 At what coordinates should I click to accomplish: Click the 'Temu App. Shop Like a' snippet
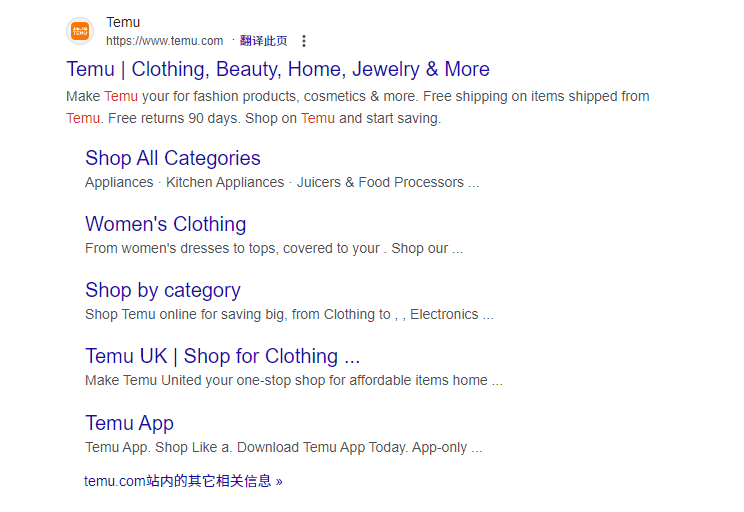284,447
